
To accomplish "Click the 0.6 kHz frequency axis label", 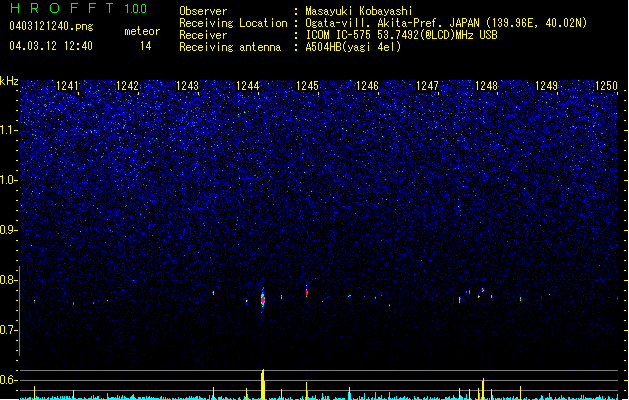I will click(x=9, y=380).
